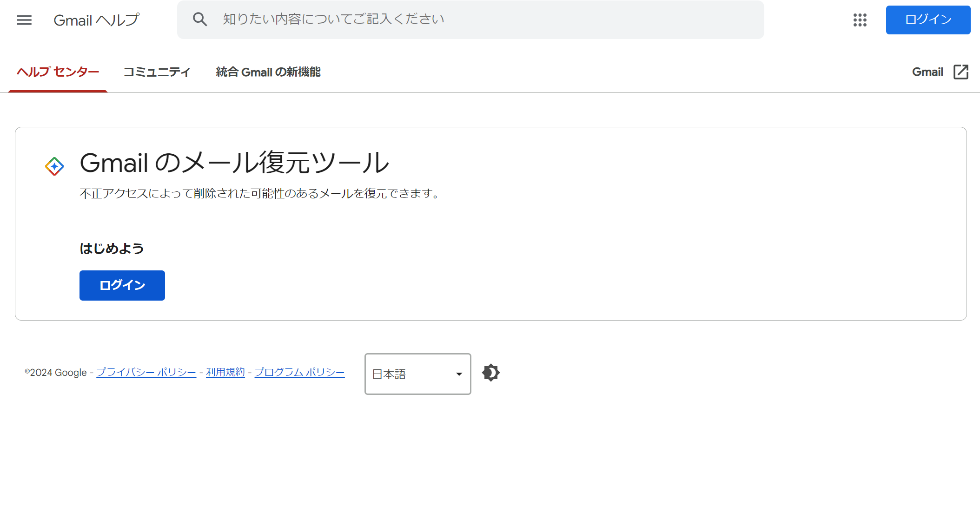Click the Gmail ヘルプ logo
980x525 pixels.
coord(96,20)
